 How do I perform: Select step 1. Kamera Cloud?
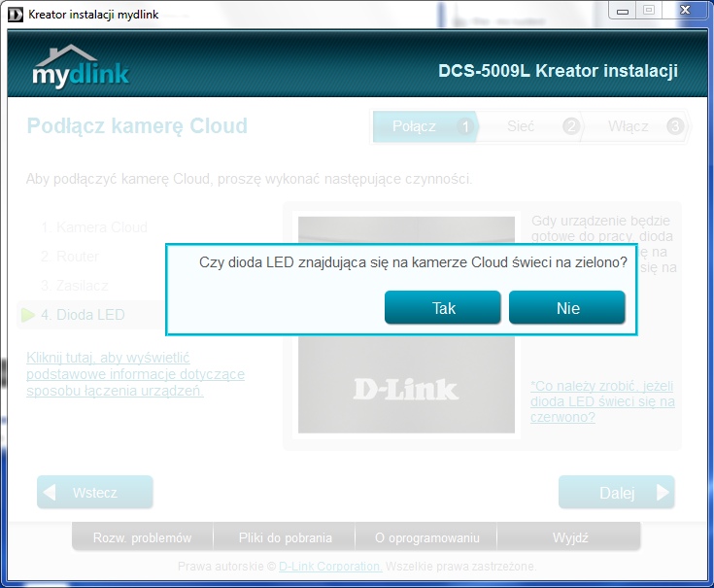[94, 227]
